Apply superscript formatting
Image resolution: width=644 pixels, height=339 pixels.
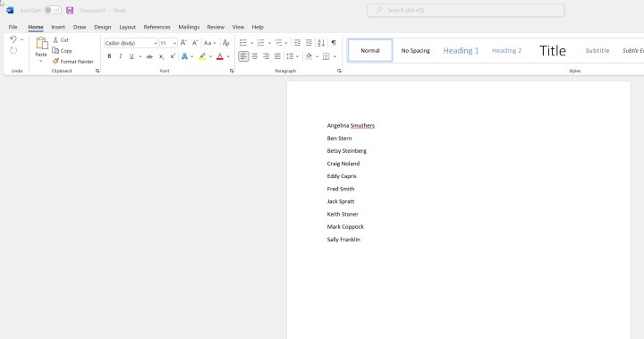coord(173,56)
